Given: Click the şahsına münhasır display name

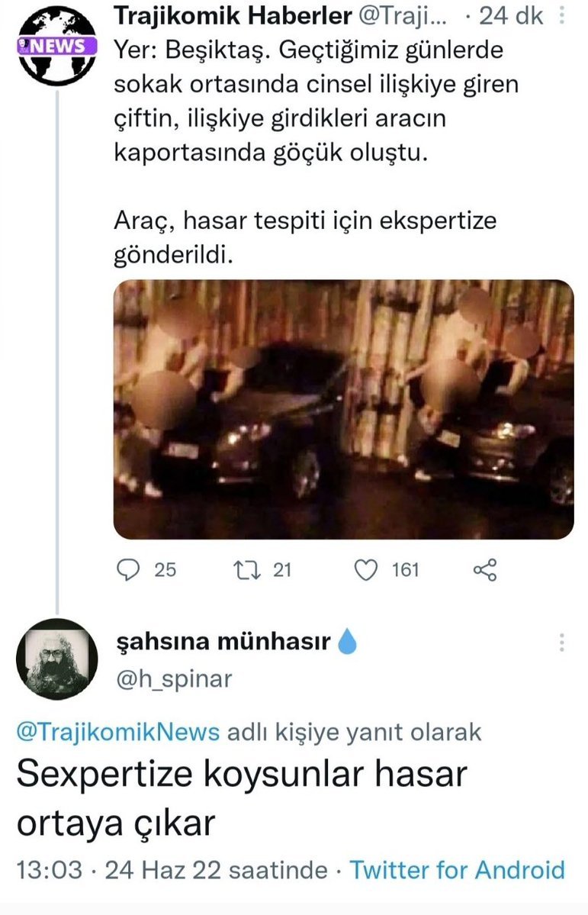Looking at the screenshot, I should [x=222, y=643].
